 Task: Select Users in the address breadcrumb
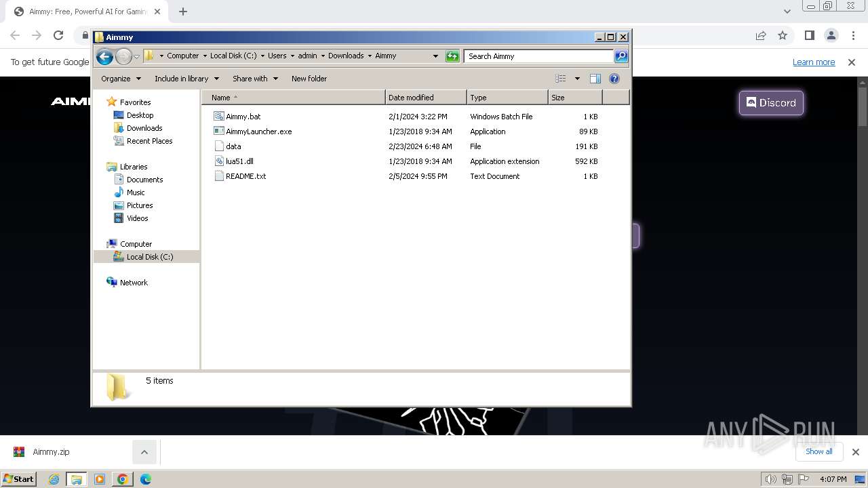tap(277, 56)
